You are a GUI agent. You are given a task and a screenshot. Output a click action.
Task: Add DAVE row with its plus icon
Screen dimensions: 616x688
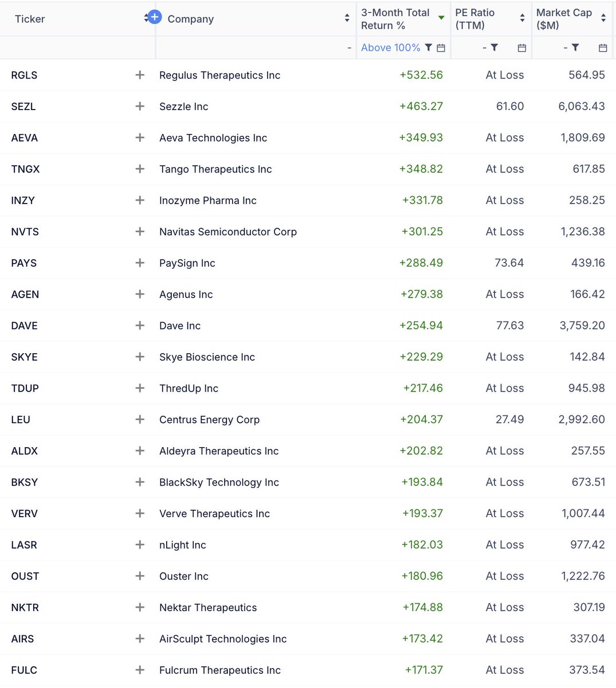tap(140, 325)
